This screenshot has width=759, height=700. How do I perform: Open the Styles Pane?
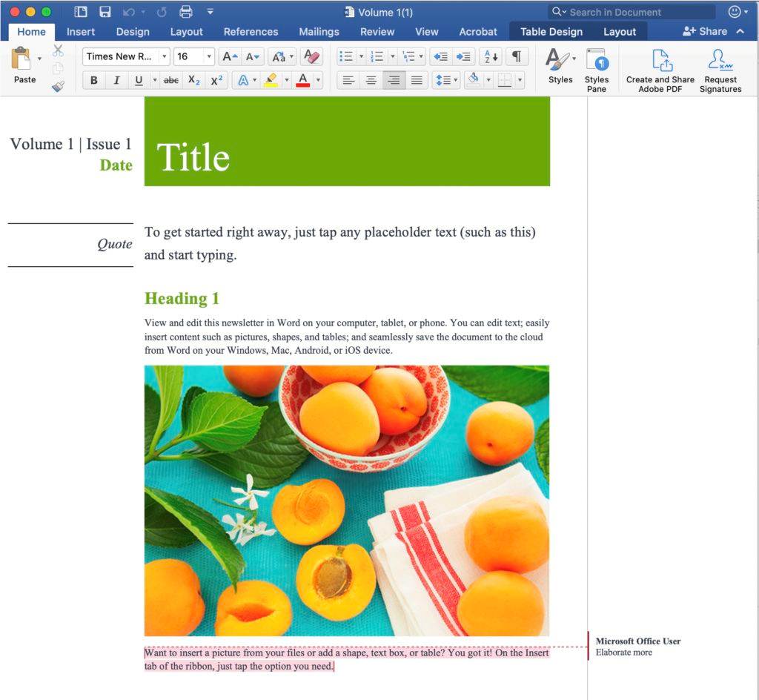596,70
